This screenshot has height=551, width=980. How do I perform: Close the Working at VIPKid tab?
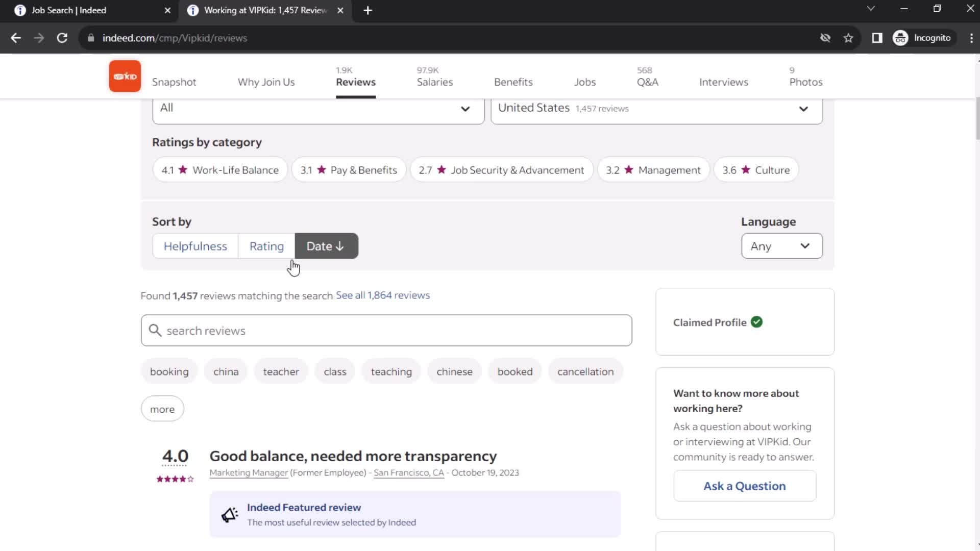click(340, 10)
